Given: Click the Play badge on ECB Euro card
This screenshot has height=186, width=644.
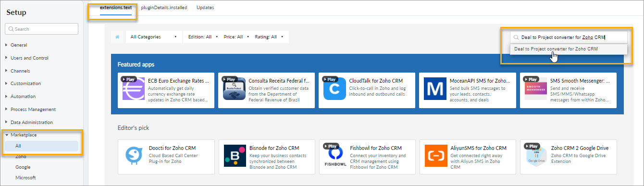Looking at the screenshot, I should pos(129,79).
